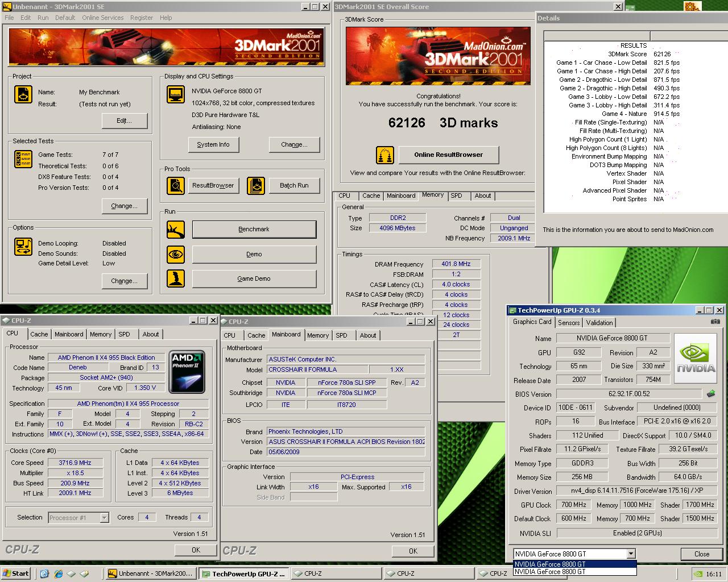The width and height of the screenshot is (728, 582).
Task: Select second NVIDIA GeForce 8800 GT list entry
Action: [x=574, y=572]
